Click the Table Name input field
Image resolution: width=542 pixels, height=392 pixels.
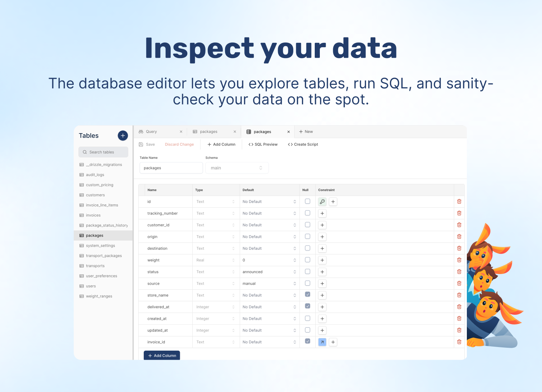[171, 168]
